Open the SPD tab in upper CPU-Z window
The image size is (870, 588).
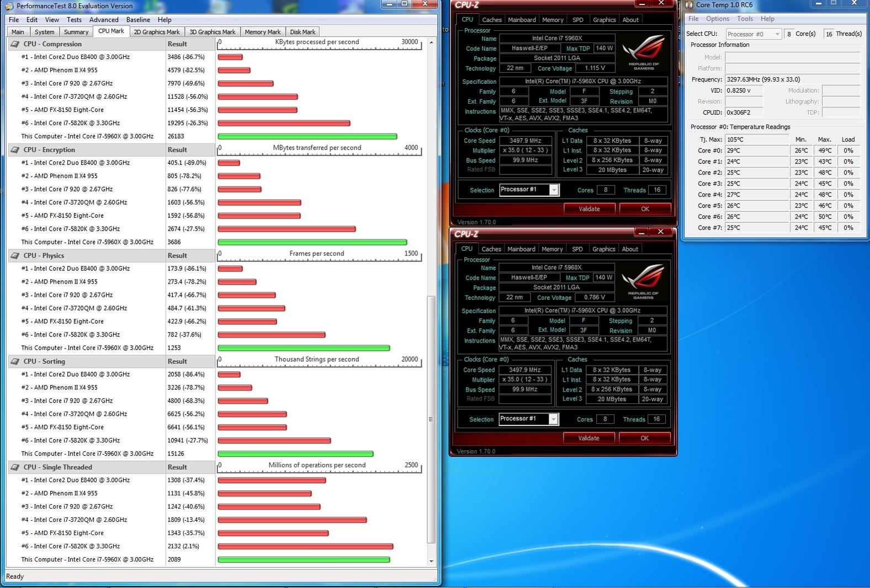click(x=578, y=20)
